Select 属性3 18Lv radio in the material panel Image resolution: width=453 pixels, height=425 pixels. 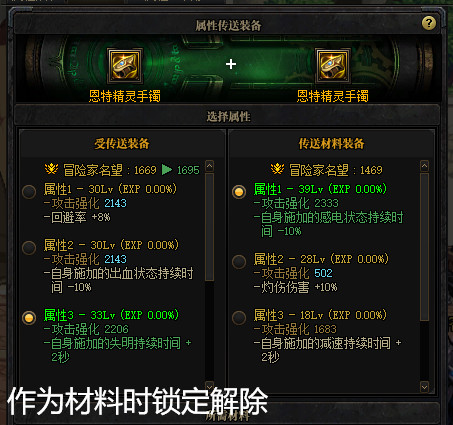pyautogui.click(x=239, y=317)
